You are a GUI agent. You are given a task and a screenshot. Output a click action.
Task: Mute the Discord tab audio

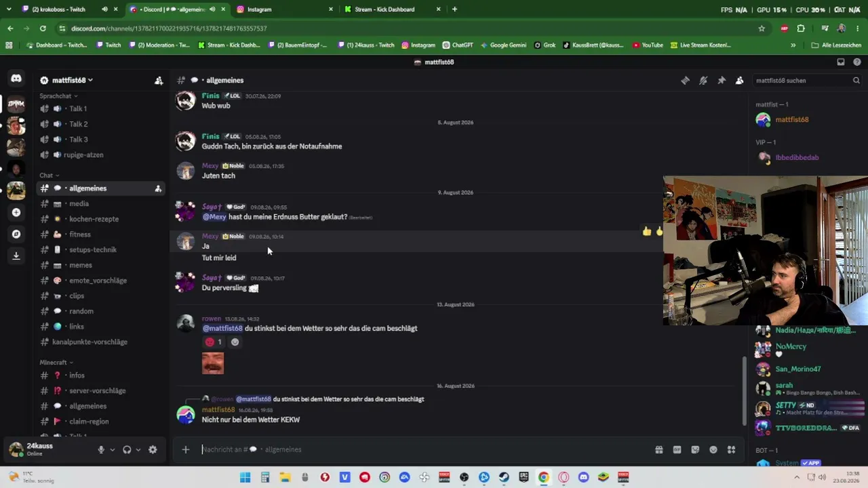coord(212,9)
